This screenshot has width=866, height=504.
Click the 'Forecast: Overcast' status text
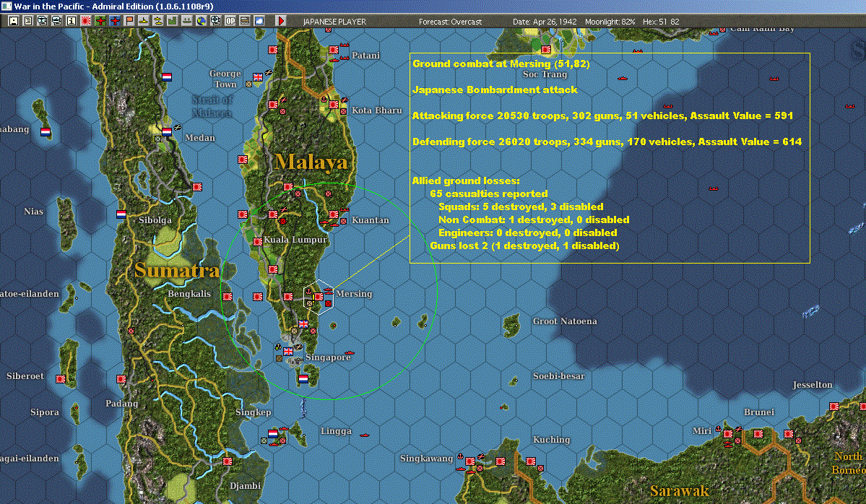(x=450, y=22)
